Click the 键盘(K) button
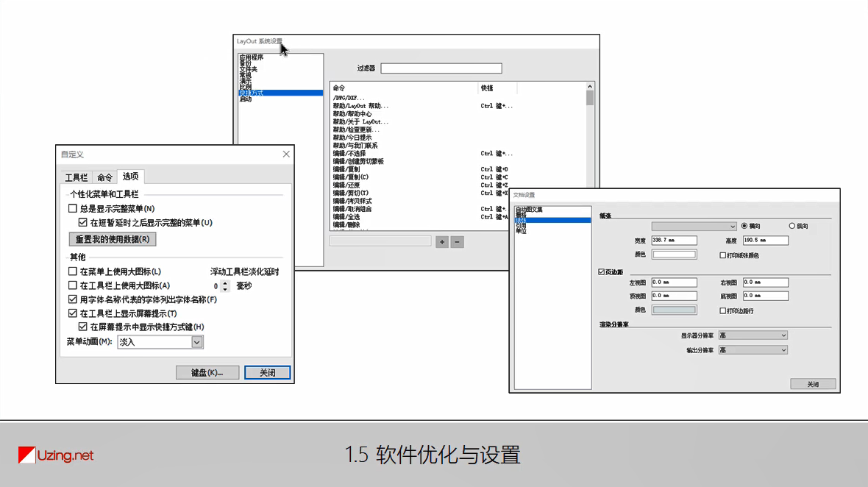Image resolution: width=868 pixels, height=487 pixels. (206, 372)
